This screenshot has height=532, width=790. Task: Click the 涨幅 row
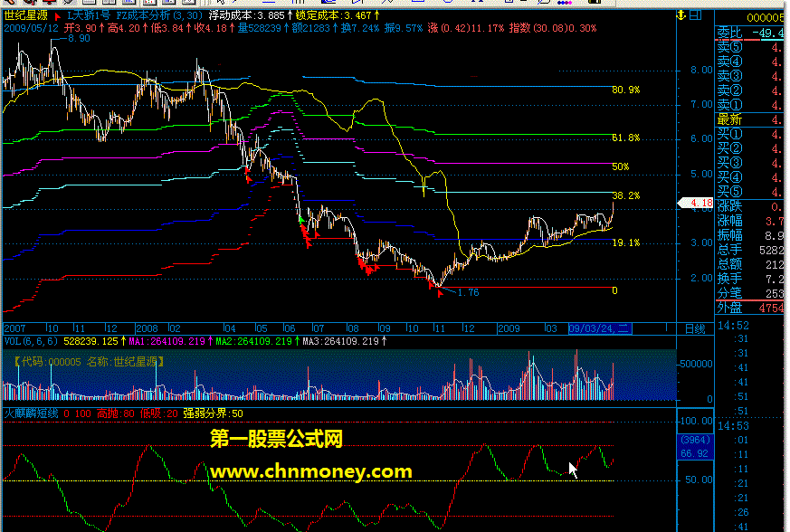click(x=751, y=221)
